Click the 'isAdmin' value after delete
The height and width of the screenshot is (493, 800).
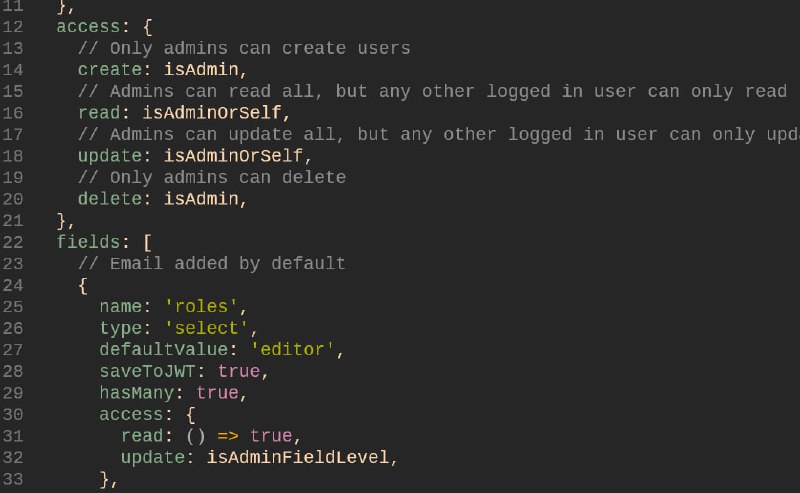(201, 199)
